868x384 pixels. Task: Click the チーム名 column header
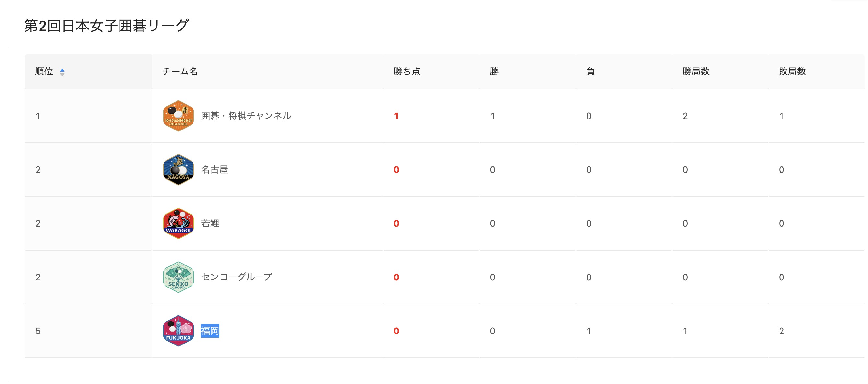point(180,72)
